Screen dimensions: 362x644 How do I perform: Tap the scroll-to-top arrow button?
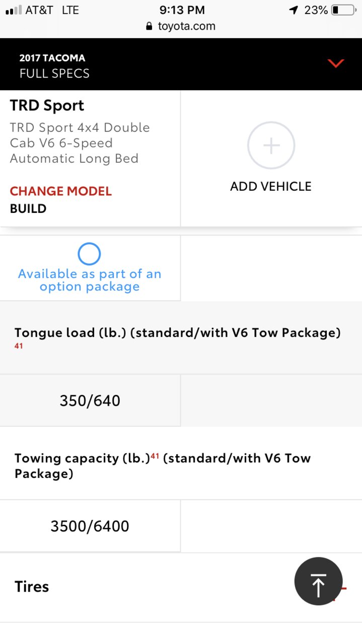[x=318, y=581]
